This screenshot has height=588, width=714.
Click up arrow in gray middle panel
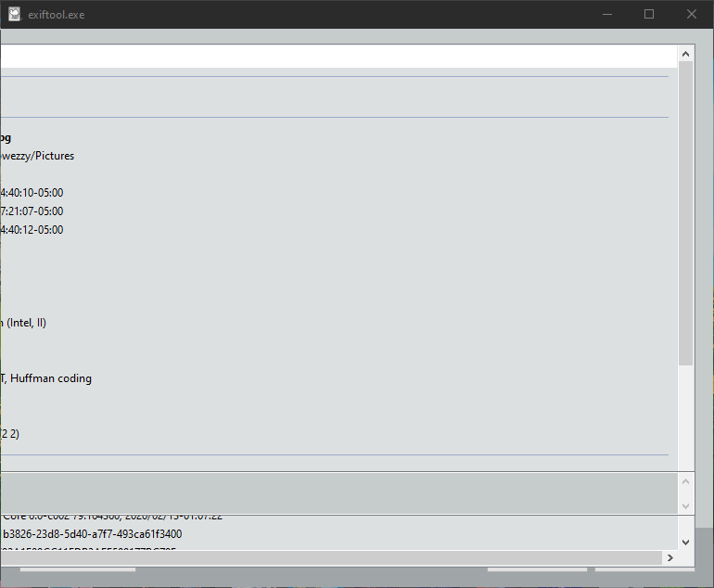point(686,482)
